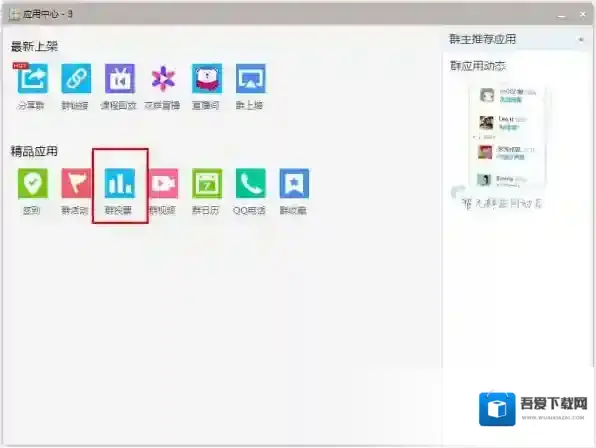596x448 pixels.
Task: Open the 群上墙 screen-cast icon
Action: 250,79
